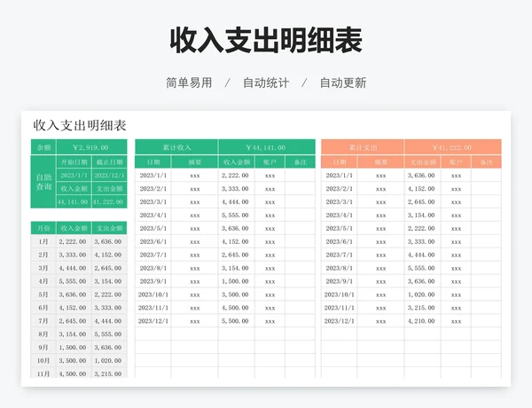Click the 开始日期 header cell
The height and width of the screenshot is (408, 532).
click(x=74, y=162)
